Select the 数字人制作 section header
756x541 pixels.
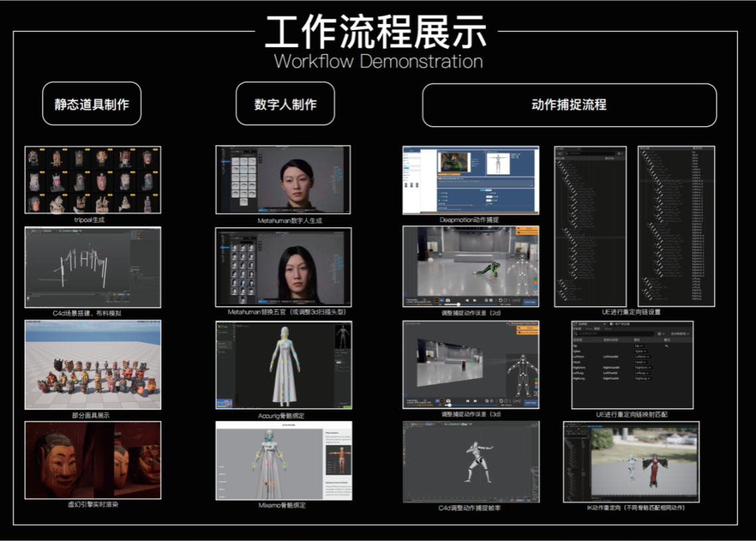pyautogui.click(x=285, y=104)
